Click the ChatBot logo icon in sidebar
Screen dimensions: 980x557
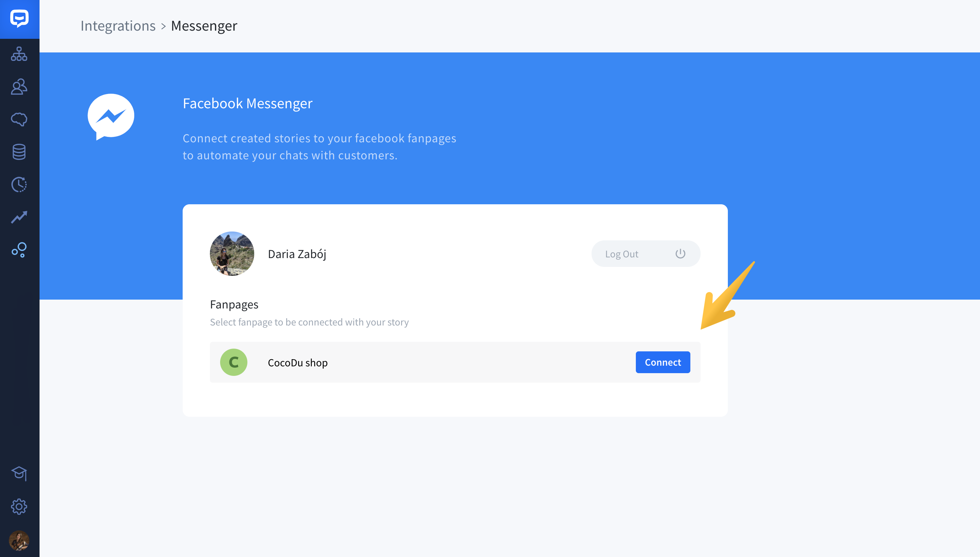(x=19, y=18)
